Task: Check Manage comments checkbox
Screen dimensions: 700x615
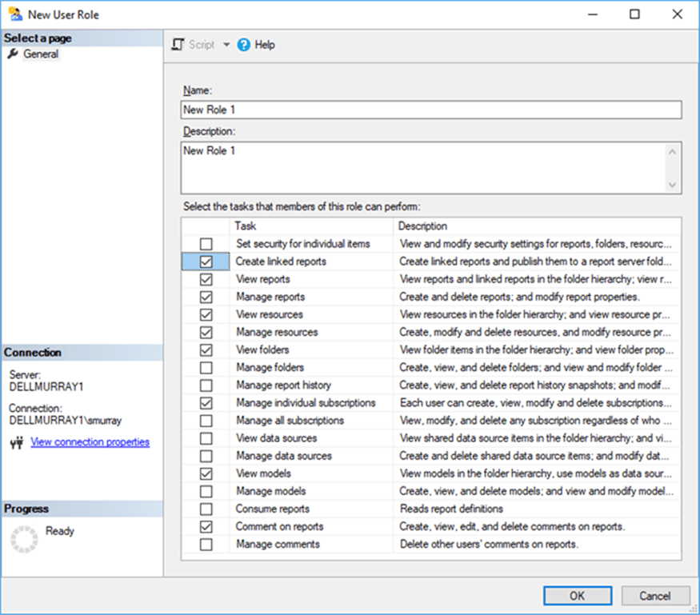Action: [x=206, y=545]
